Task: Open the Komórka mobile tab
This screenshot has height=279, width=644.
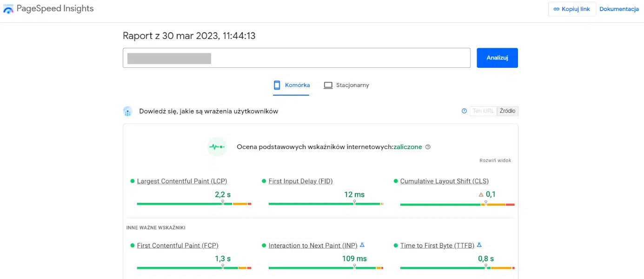Action: click(291, 85)
